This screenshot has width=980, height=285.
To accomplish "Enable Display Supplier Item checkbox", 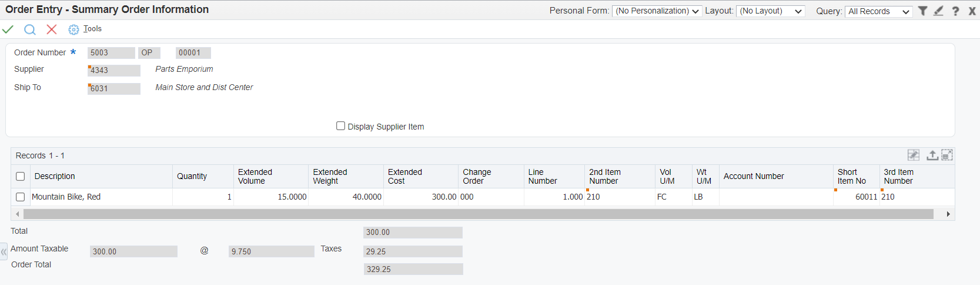I will click(x=340, y=125).
